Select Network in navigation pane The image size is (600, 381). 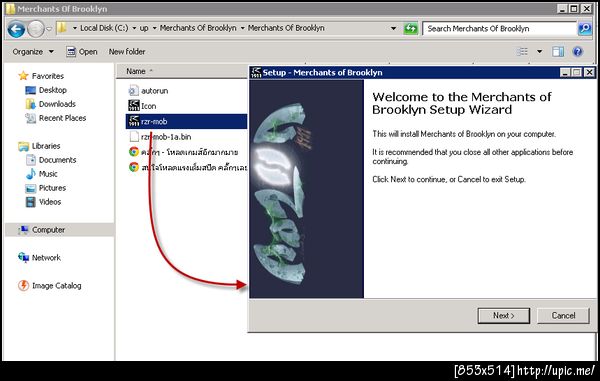[x=46, y=258]
